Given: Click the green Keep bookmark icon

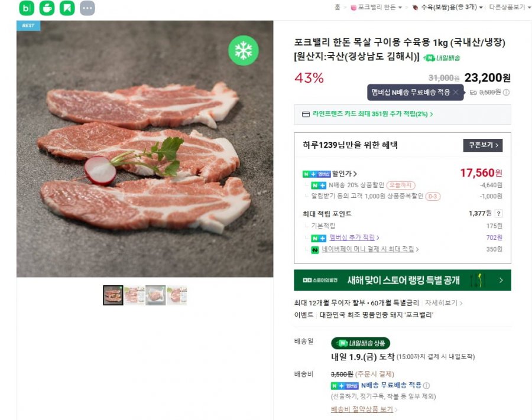Looking at the screenshot, I should [x=67, y=8].
